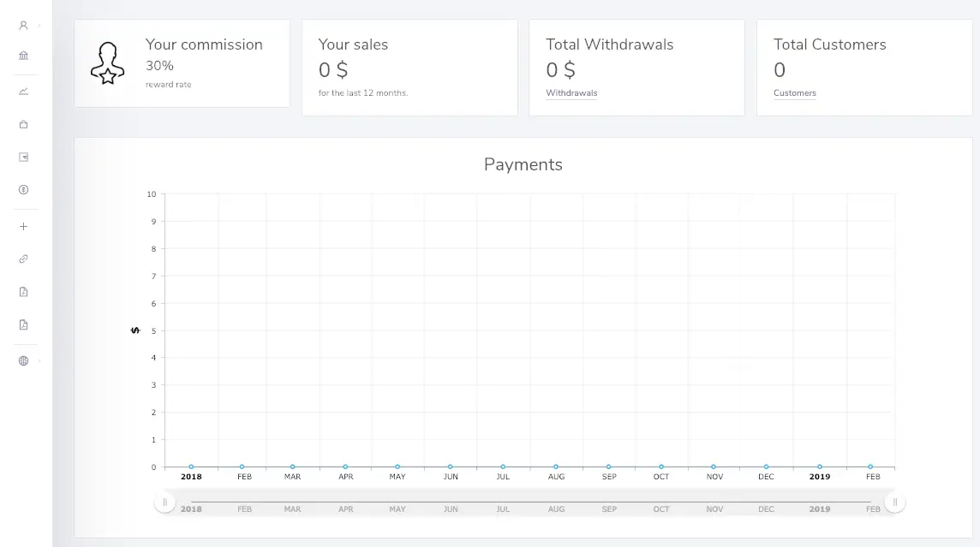This screenshot has height=547, width=980.
Task: Click the globe language icon
Action: pos(23,361)
